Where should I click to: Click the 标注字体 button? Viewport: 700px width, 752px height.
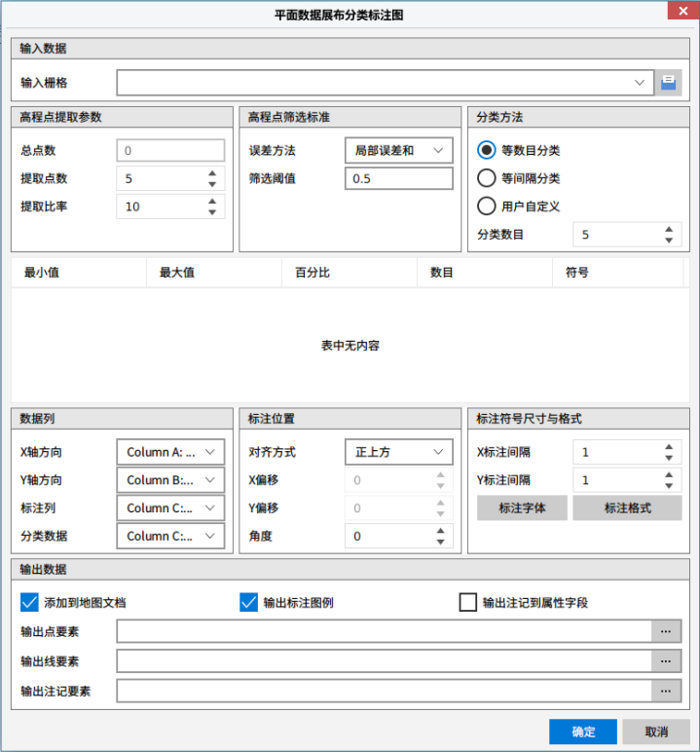[522, 508]
